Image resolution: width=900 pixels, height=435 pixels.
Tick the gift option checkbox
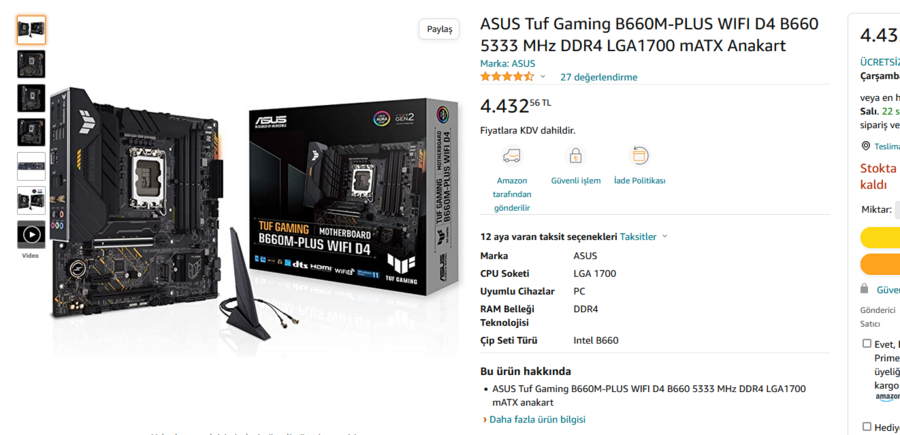point(867,426)
